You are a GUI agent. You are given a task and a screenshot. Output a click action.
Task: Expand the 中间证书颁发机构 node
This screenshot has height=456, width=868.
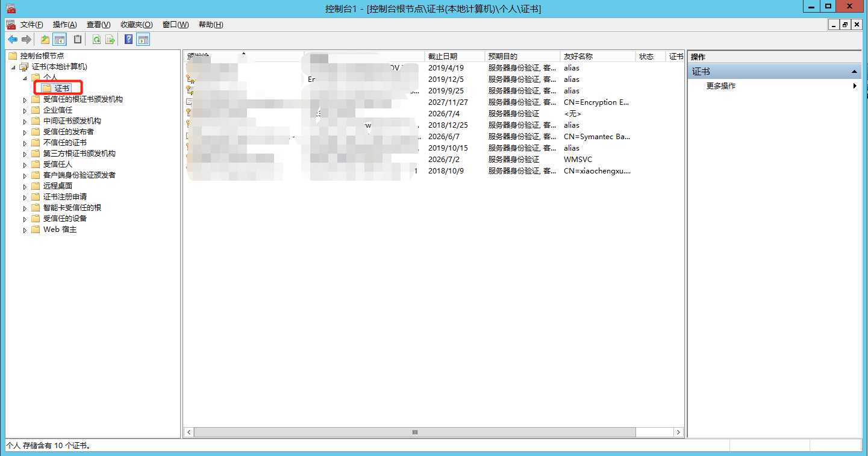25,121
